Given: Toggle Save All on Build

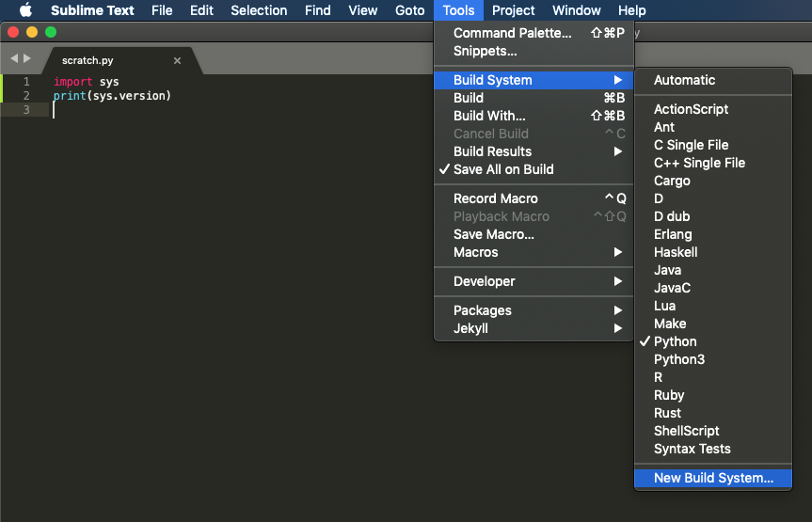Looking at the screenshot, I should click(x=533, y=169).
